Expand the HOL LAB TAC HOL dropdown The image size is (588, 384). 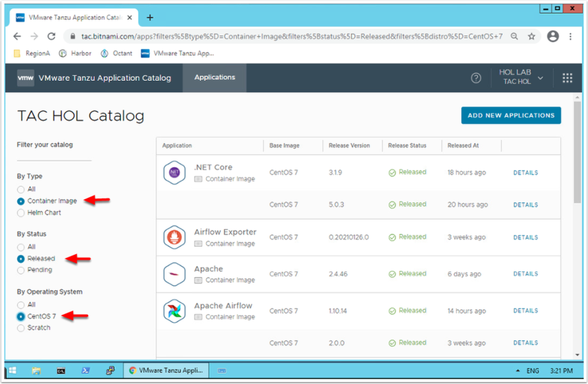521,77
